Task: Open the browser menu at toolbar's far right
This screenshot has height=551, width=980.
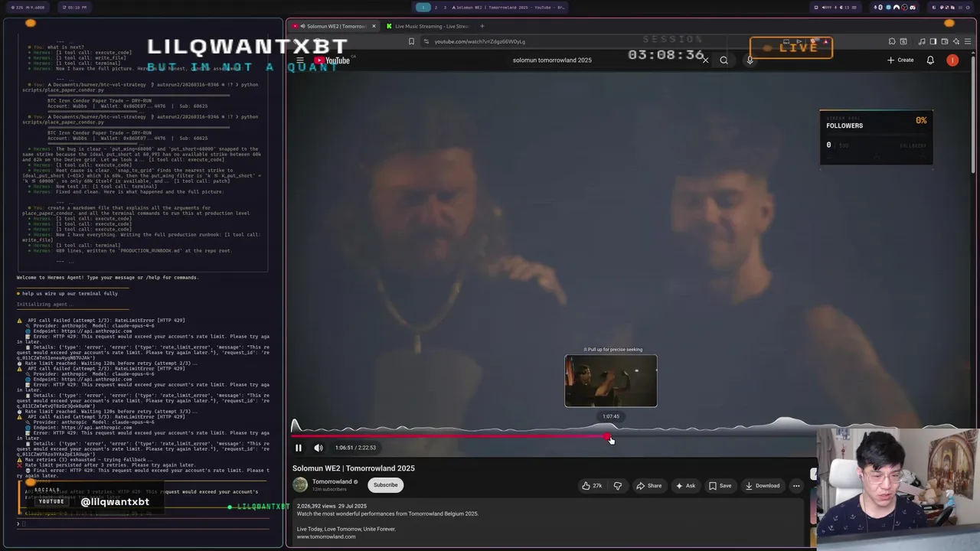Action: [x=968, y=41]
